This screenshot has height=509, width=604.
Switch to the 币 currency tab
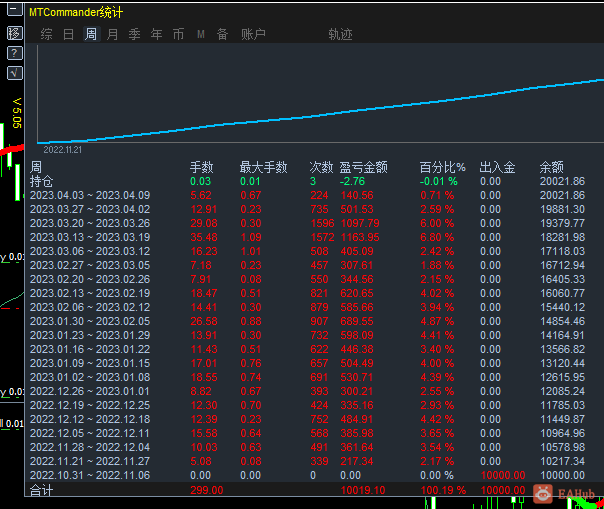pyautogui.click(x=178, y=34)
